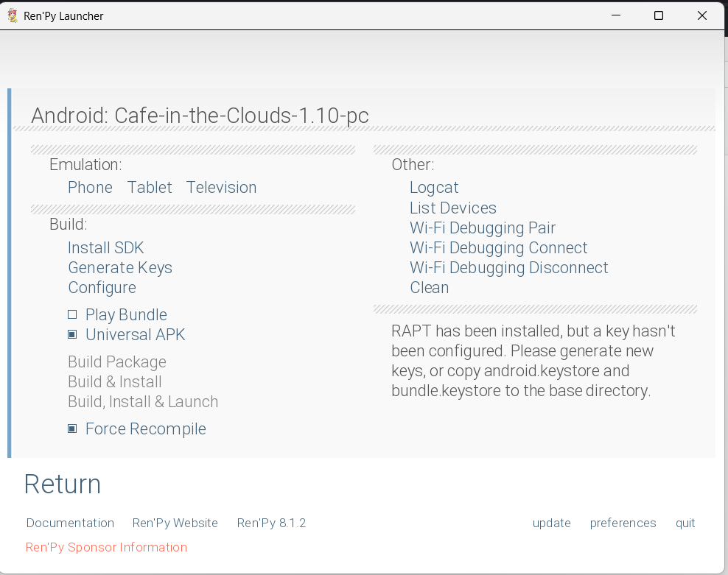Click the Ren'Py Launcher title bar icon
The height and width of the screenshot is (575, 728).
pos(13,15)
